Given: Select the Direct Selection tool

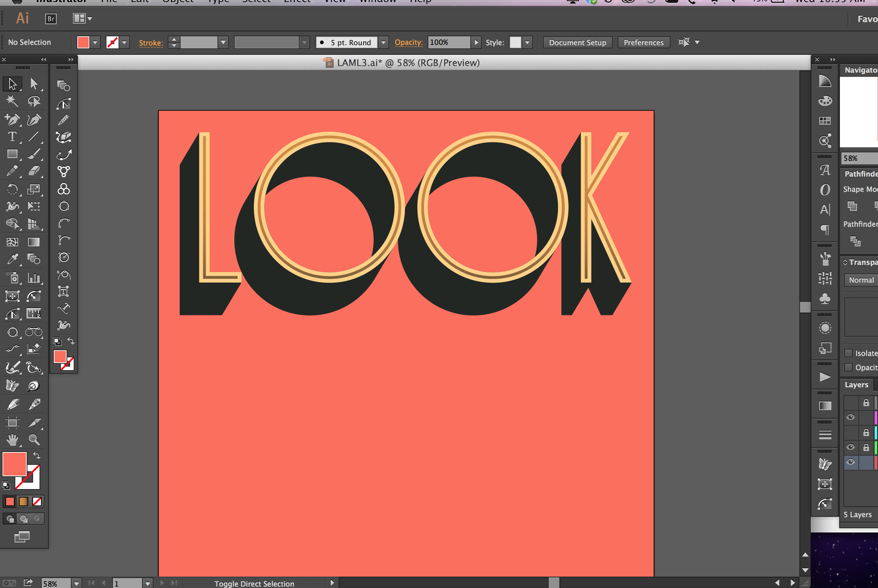Looking at the screenshot, I should click(x=34, y=84).
